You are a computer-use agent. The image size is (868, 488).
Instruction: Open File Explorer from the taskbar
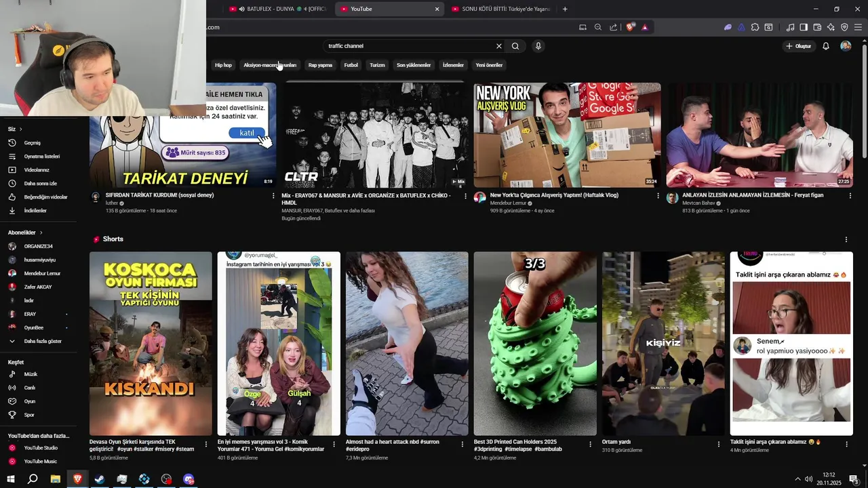[x=55, y=479]
